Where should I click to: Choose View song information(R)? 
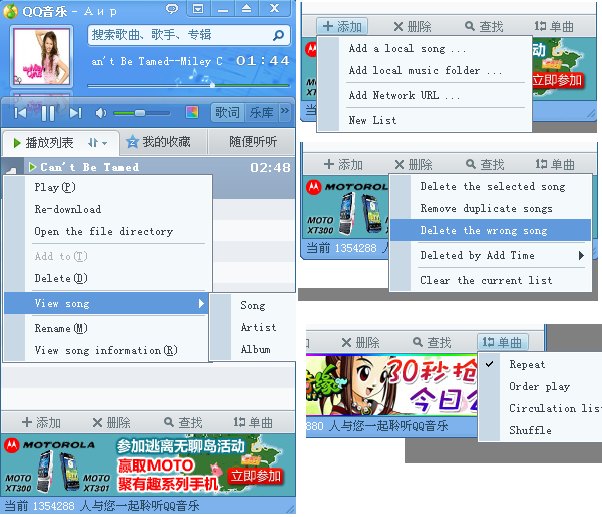click(107, 350)
